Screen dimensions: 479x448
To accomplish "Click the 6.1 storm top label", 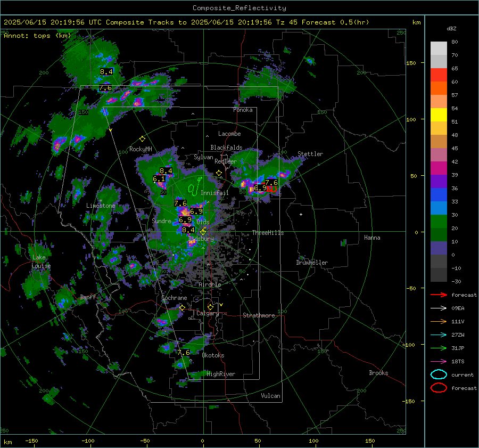I will pos(159,179).
